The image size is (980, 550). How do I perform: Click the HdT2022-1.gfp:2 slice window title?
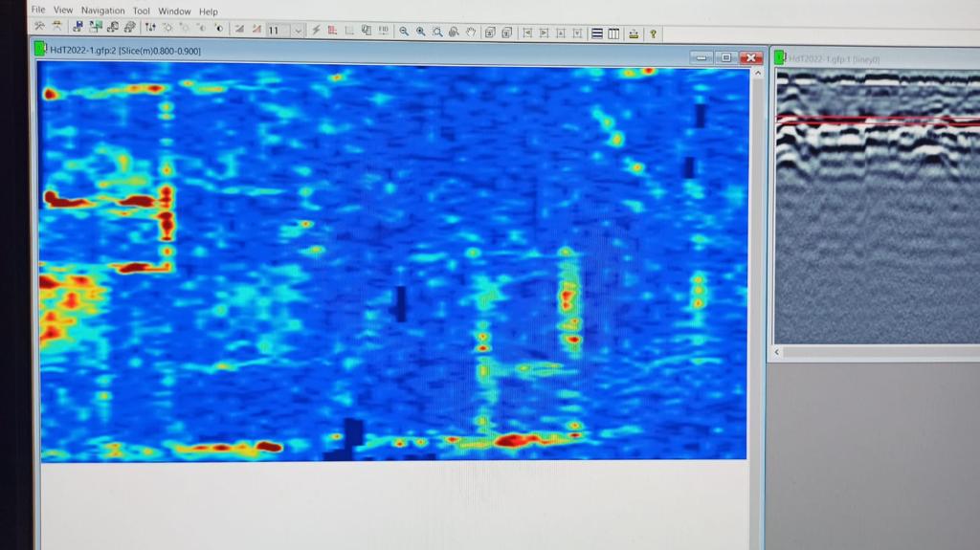coord(125,51)
